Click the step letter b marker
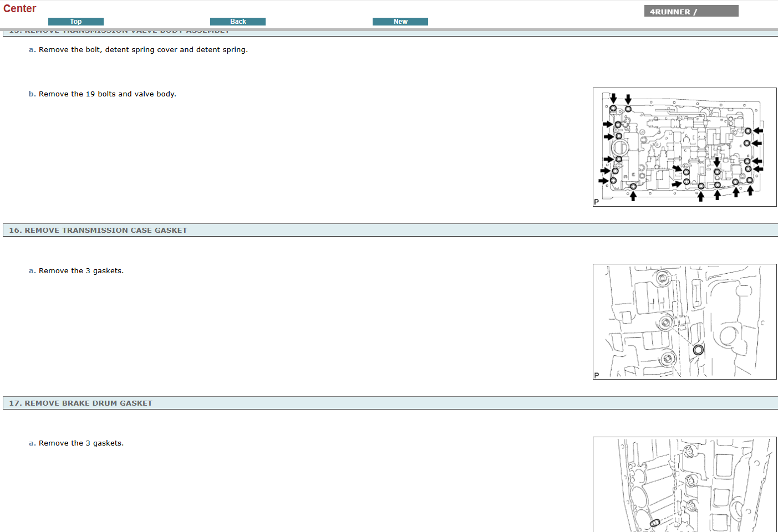 [x=32, y=94]
